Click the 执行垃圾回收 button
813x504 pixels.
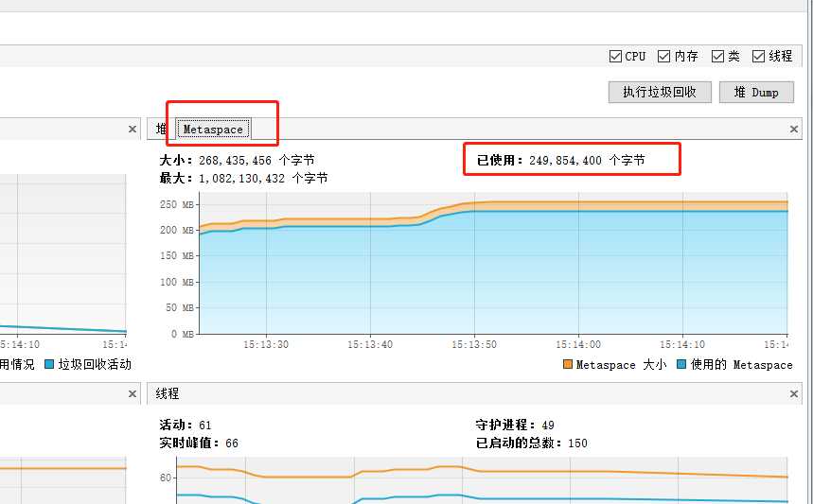point(660,93)
